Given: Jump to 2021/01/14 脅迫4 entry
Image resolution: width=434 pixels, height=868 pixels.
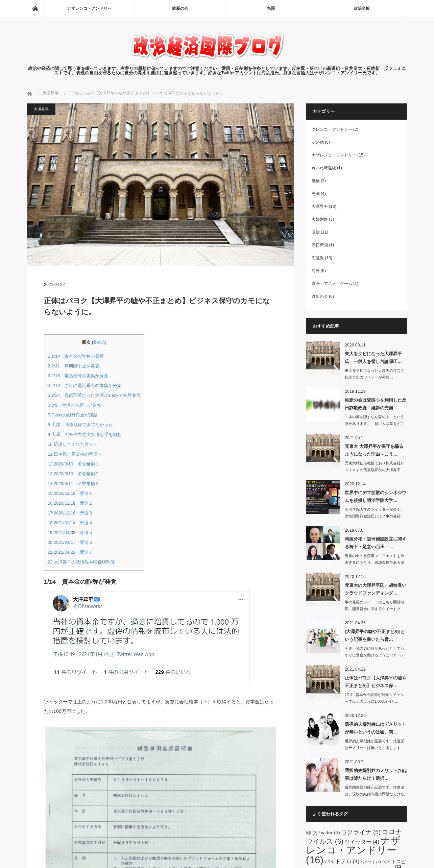Looking at the screenshot, I should coord(70,523).
